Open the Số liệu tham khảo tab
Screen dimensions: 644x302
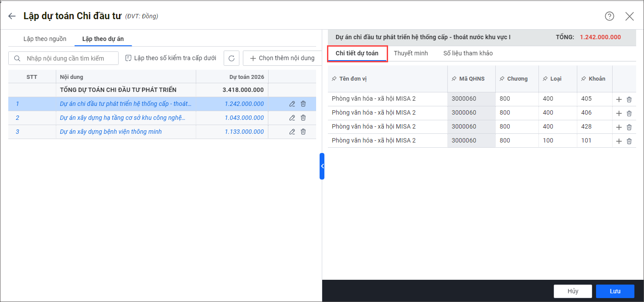[468, 53]
